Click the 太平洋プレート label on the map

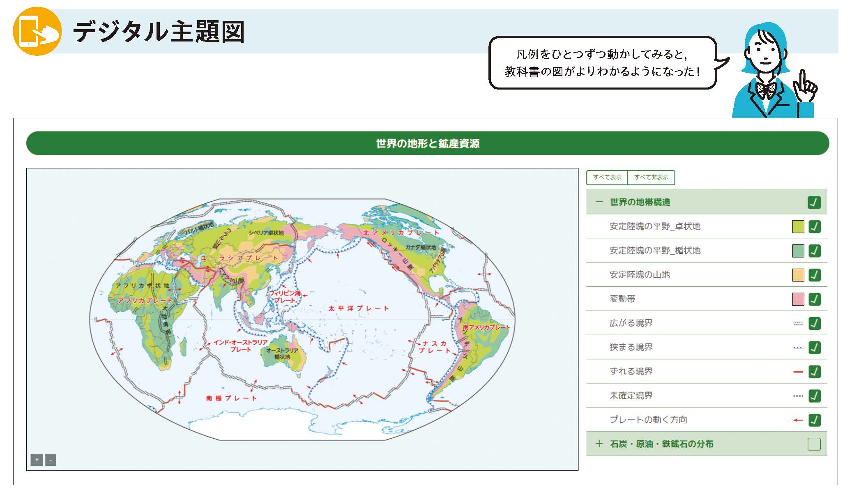click(358, 308)
